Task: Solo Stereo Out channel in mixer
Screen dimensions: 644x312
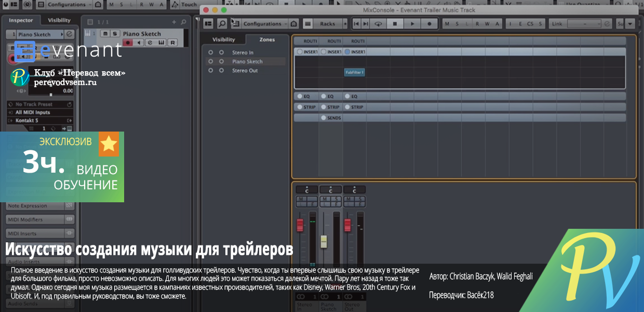Action: coord(359,199)
